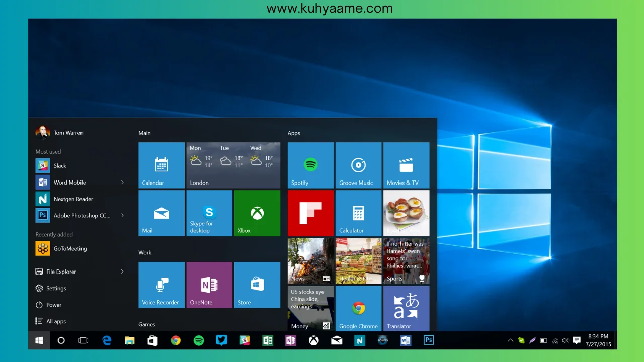Viewport: 644px width, 362px height.
Task: Open the Mail envelope in the taskbar
Action: click(337, 340)
